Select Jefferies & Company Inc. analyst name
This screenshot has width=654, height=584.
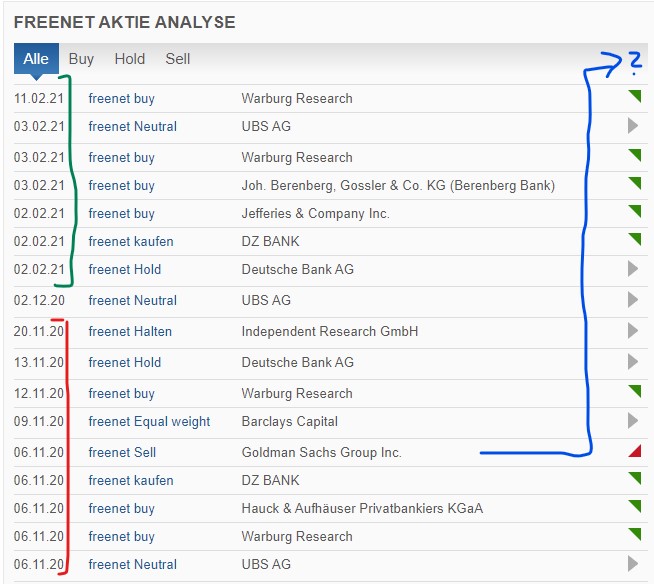coord(315,214)
